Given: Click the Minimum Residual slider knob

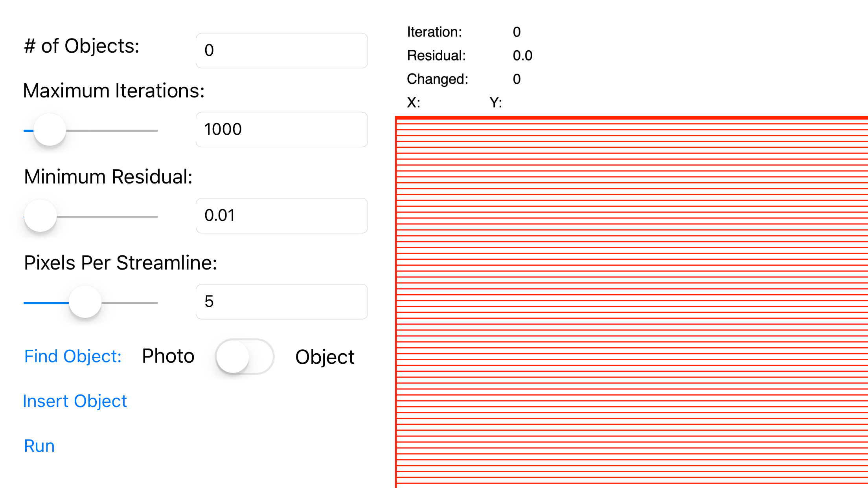Looking at the screenshot, I should click(x=40, y=216).
